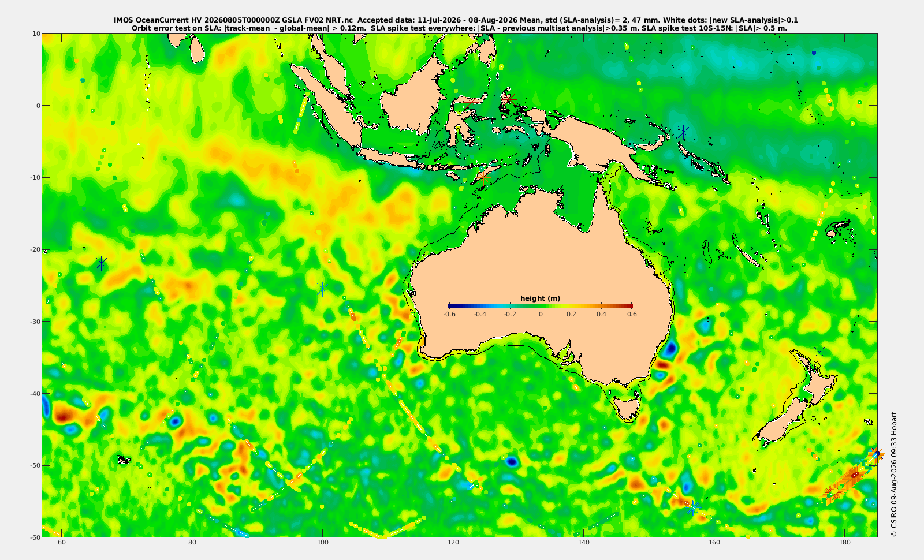Screen dimensions: 924x560
Task: Click the '180' longitude tick label
Action: (x=845, y=543)
